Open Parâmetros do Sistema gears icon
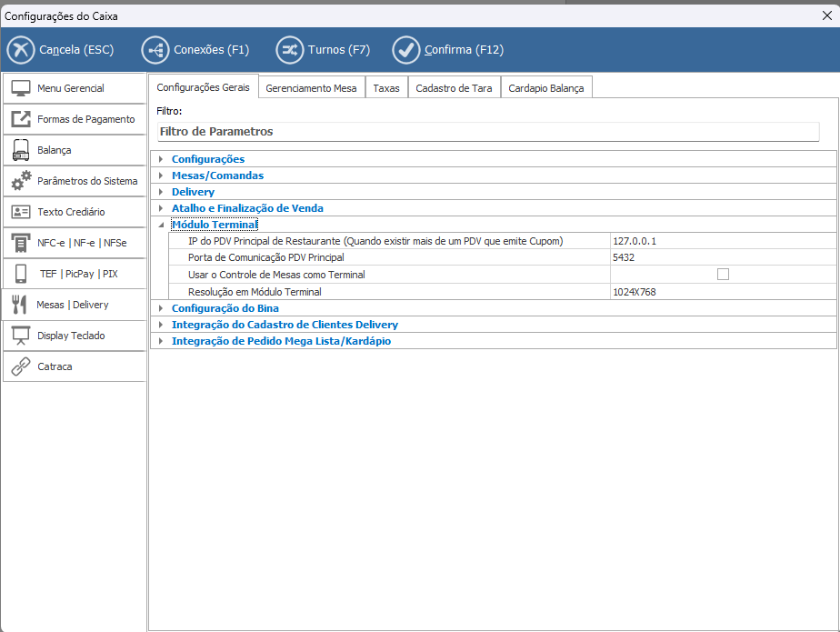This screenshot has width=840, height=632. [22, 181]
